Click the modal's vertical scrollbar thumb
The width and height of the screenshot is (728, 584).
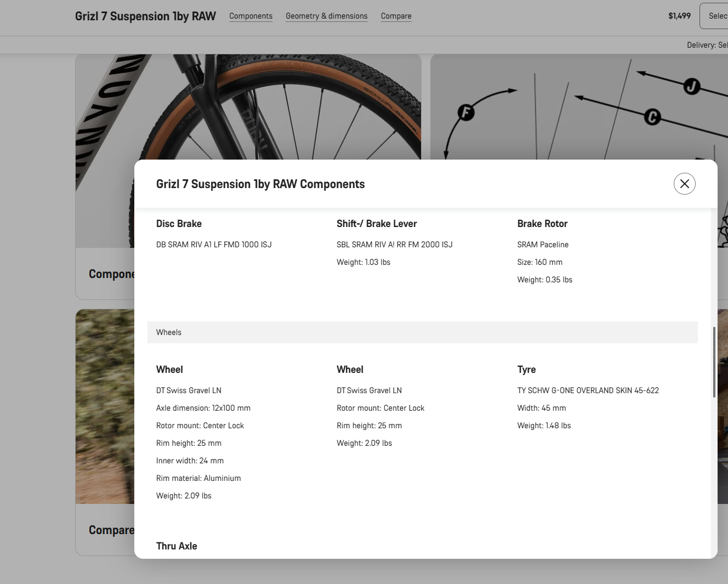714,362
